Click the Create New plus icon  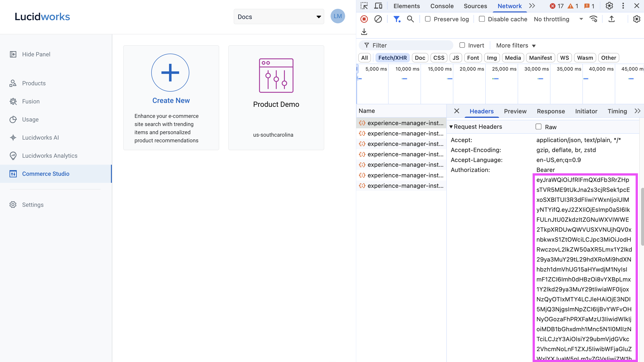coord(170,73)
